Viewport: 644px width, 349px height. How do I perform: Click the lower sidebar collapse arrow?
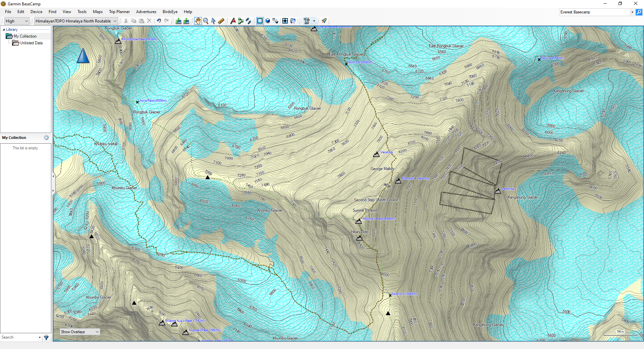pyautogui.click(x=53, y=191)
